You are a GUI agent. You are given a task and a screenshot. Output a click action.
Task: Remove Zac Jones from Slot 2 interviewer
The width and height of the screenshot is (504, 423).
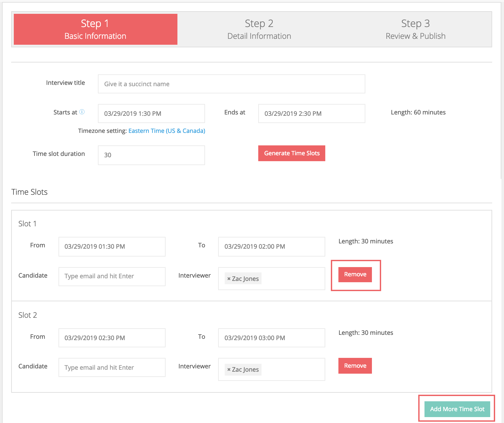(229, 370)
